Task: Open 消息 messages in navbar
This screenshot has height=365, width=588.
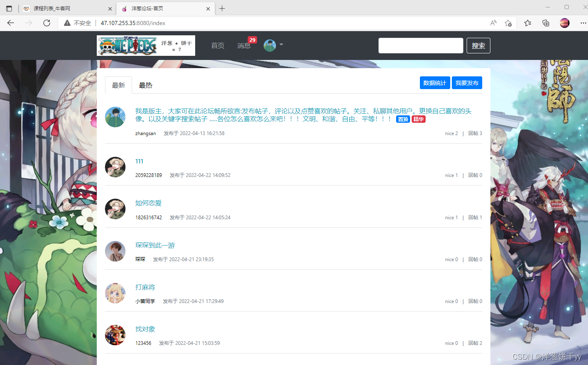Action: click(244, 46)
